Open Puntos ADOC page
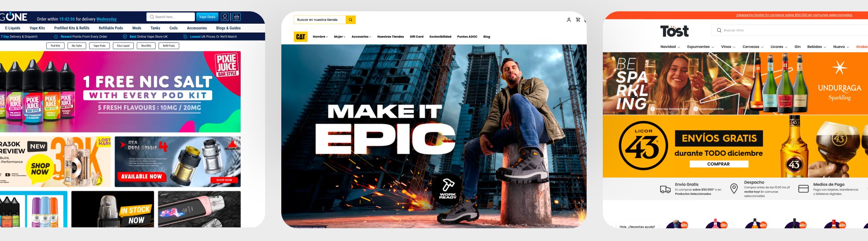Screen dimensions: 868x241 467,37
